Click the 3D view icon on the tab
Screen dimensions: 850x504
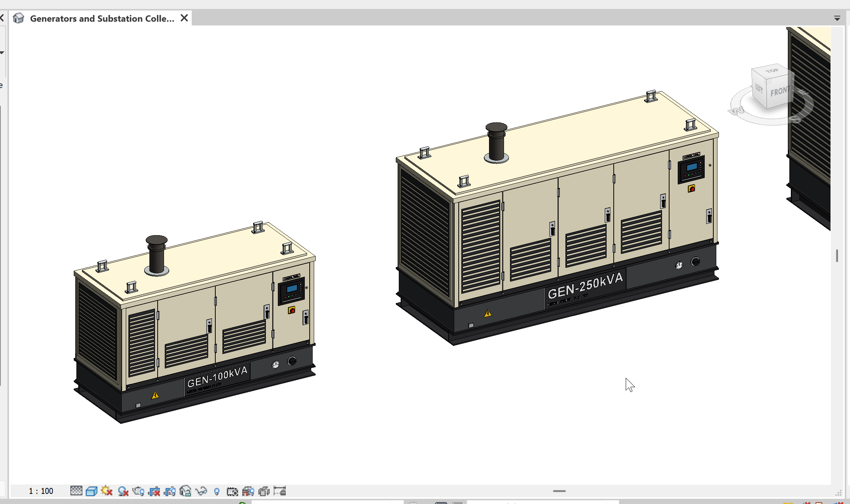18,18
